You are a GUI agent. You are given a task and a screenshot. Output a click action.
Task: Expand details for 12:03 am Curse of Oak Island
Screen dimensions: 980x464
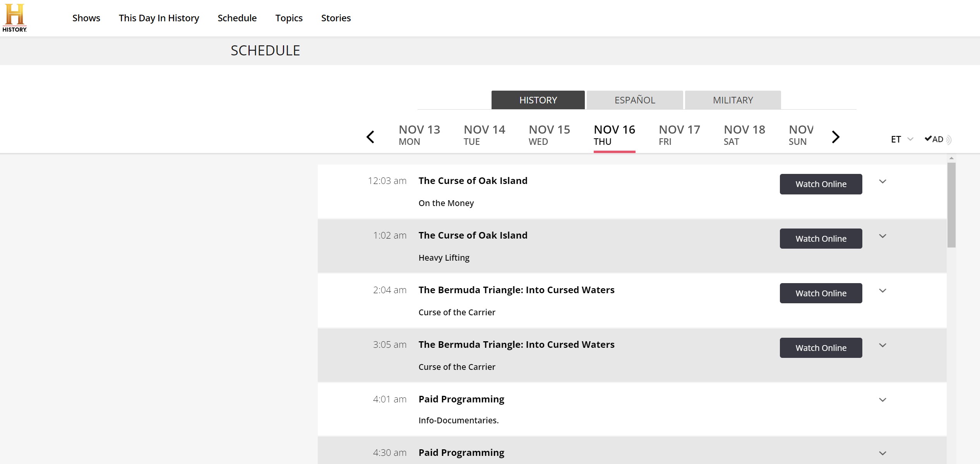point(882,181)
